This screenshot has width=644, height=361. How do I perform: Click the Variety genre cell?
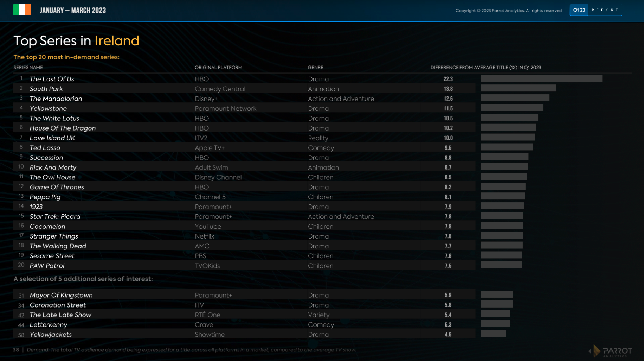point(318,315)
